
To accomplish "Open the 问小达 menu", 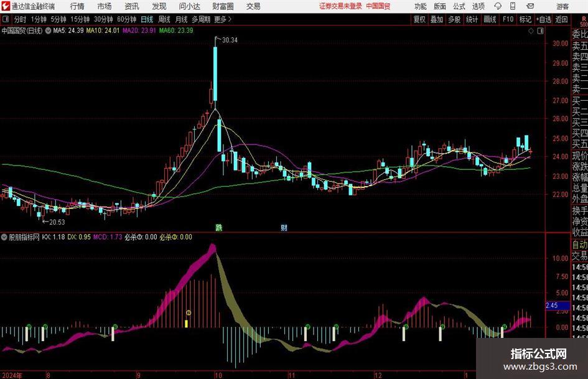I will point(189,6).
